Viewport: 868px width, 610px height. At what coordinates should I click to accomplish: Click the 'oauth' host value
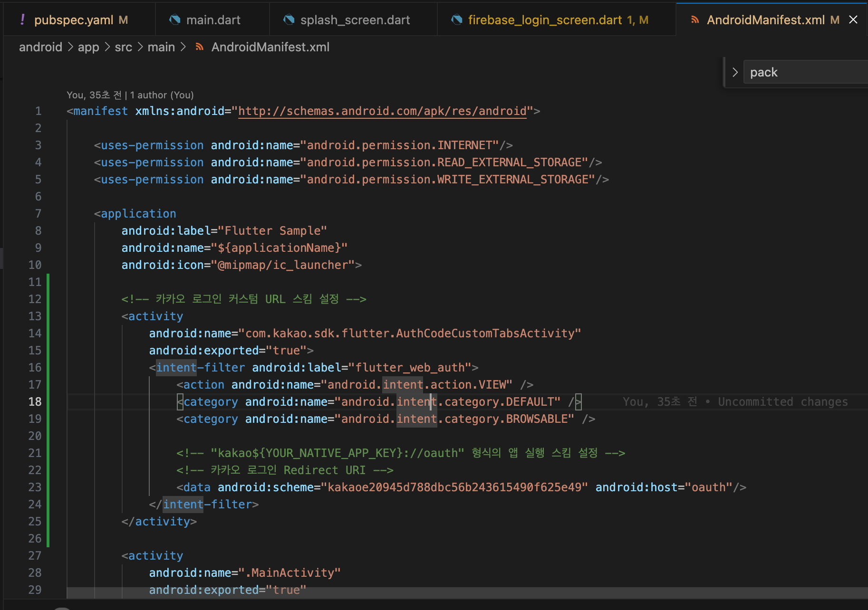click(708, 487)
